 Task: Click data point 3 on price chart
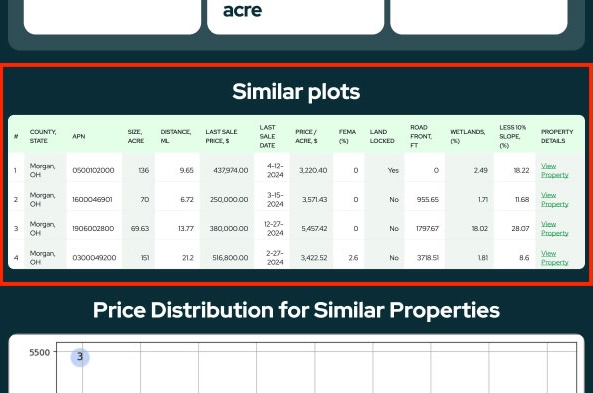click(x=80, y=357)
